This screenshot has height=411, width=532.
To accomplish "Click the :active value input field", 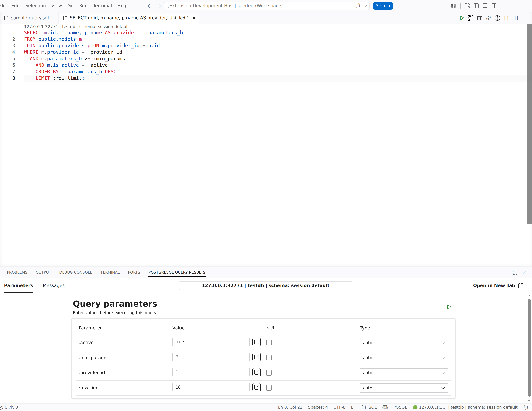I will pyautogui.click(x=211, y=342).
